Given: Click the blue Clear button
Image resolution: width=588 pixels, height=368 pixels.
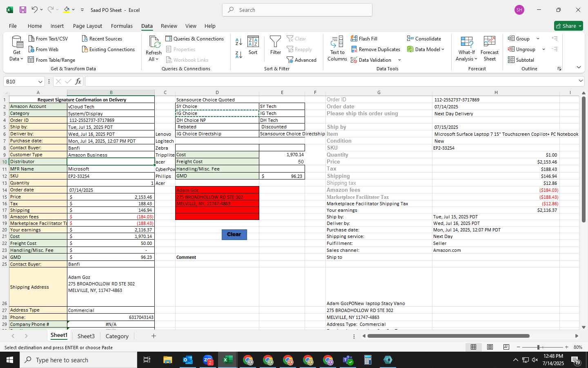Looking at the screenshot, I should [x=234, y=234].
